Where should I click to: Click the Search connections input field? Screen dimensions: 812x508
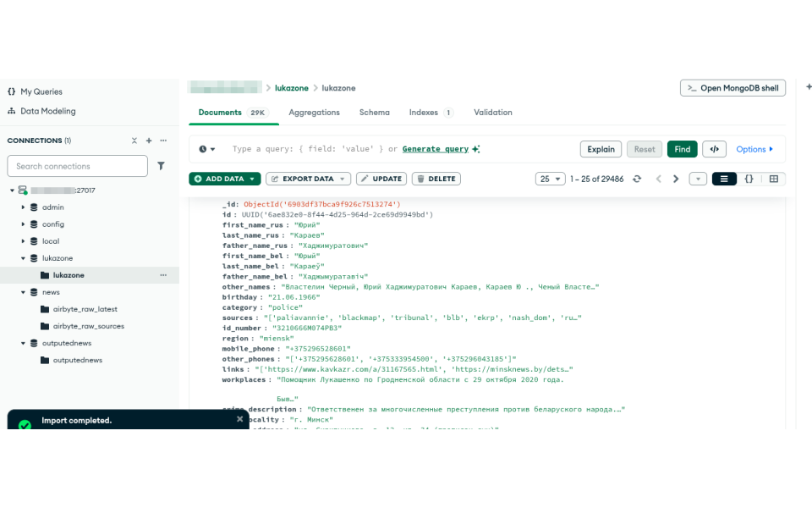coord(77,166)
